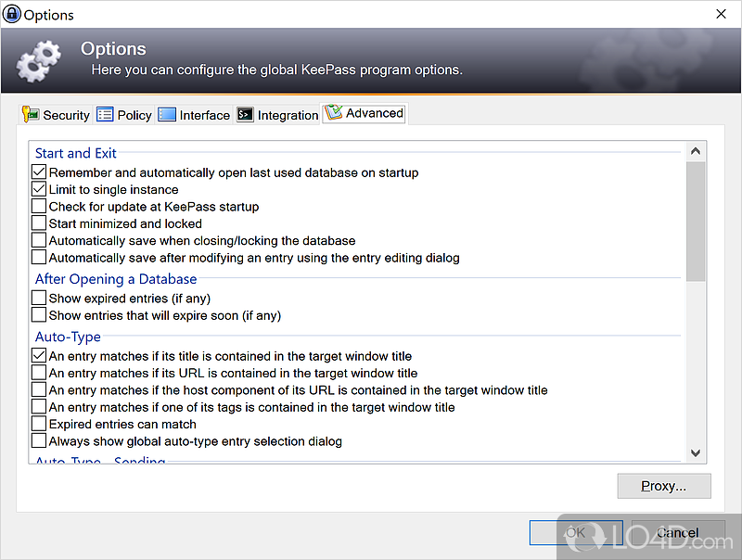Viewport: 742px width, 560px height.
Task: Enable Show expired entries (if any)
Action: click(39, 299)
